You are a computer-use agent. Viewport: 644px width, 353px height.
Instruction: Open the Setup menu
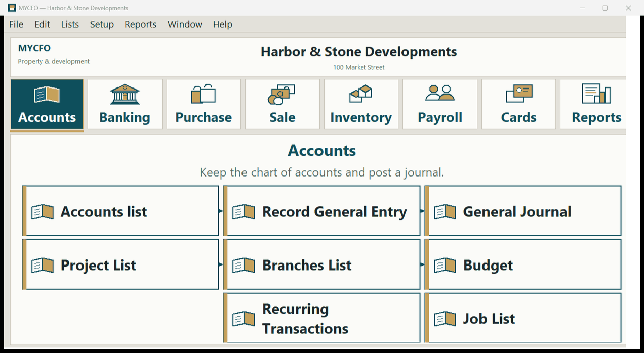[102, 24]
